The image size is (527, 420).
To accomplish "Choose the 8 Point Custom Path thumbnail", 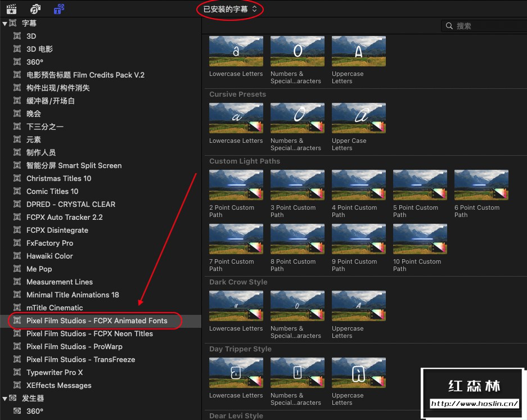I will tap(298, 239).
